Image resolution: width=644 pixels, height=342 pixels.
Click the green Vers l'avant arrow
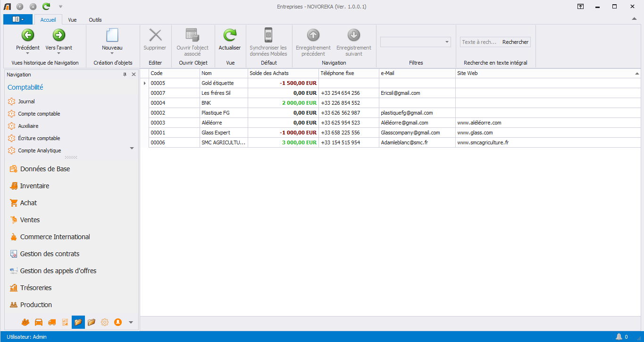59,35
